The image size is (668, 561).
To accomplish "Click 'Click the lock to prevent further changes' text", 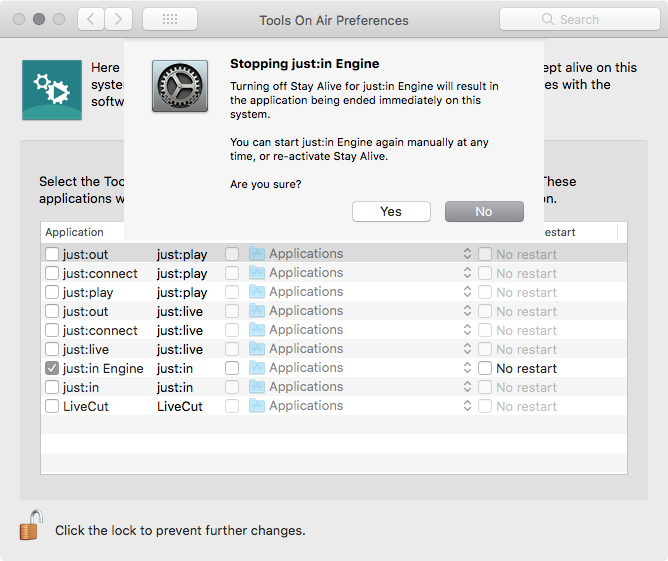I will click(180, 530).
